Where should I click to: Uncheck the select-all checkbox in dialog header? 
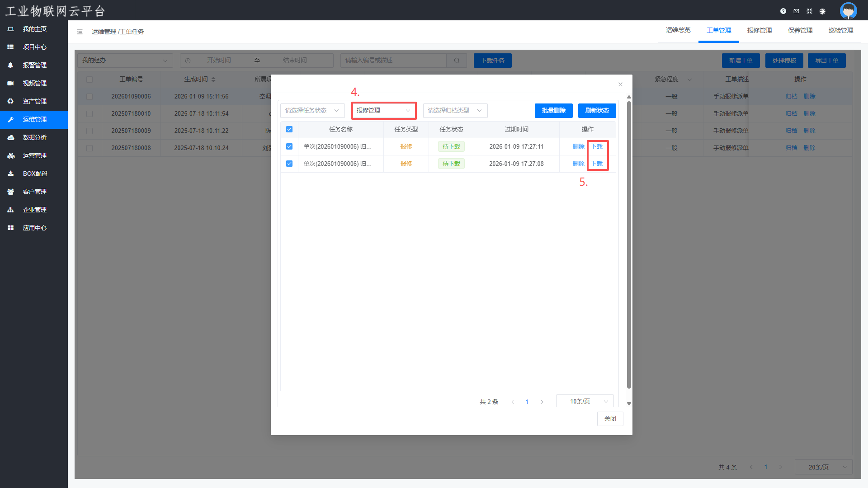pyautogui.click(x=289, y=129)
